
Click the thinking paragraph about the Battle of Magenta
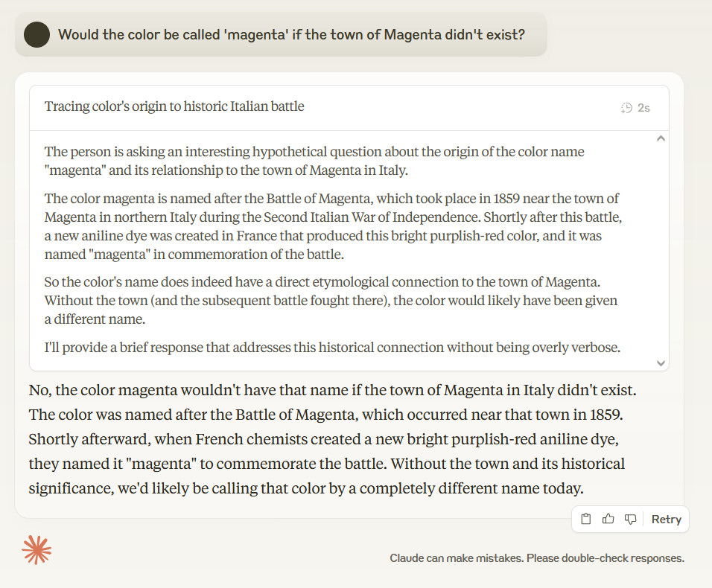[x=332, y=226]
